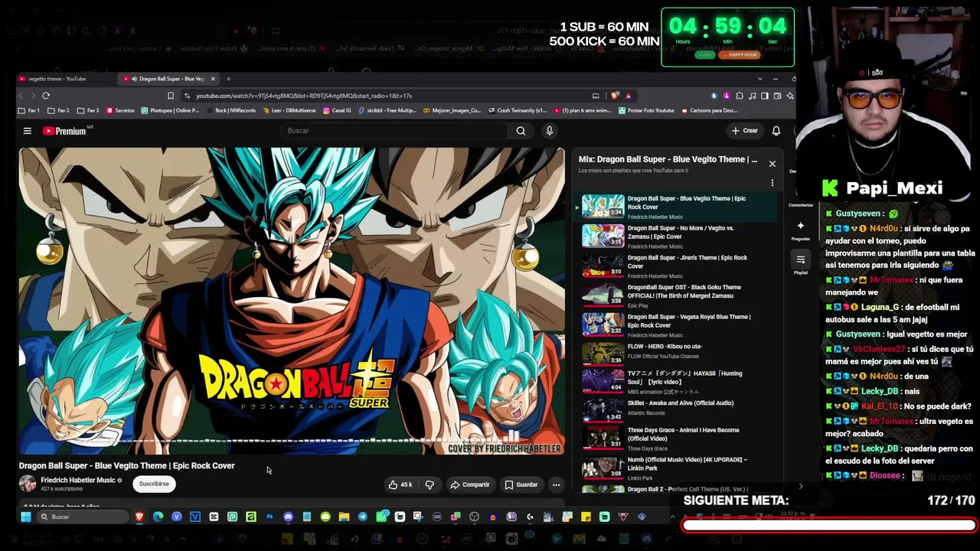Click the Friedrich Habetler channel avatar

(x=28, y=484)
